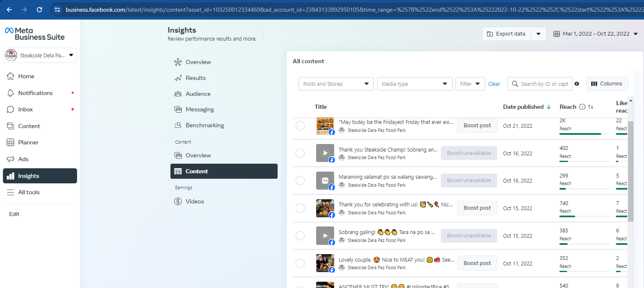The image size is (644, 288).
Task: Click the Meta Business Suite logo
Action: point(35,33)
